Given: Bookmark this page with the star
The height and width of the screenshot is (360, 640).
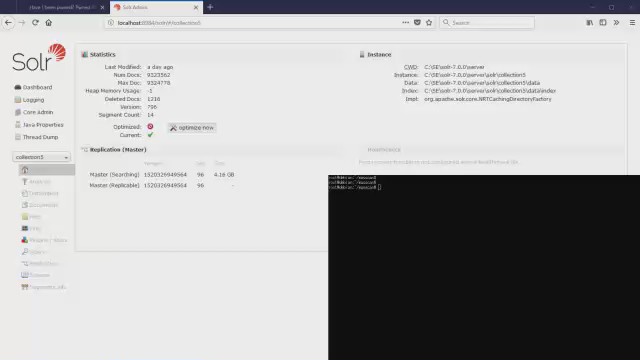Looking at the screenshot, I should pos(429,23).
